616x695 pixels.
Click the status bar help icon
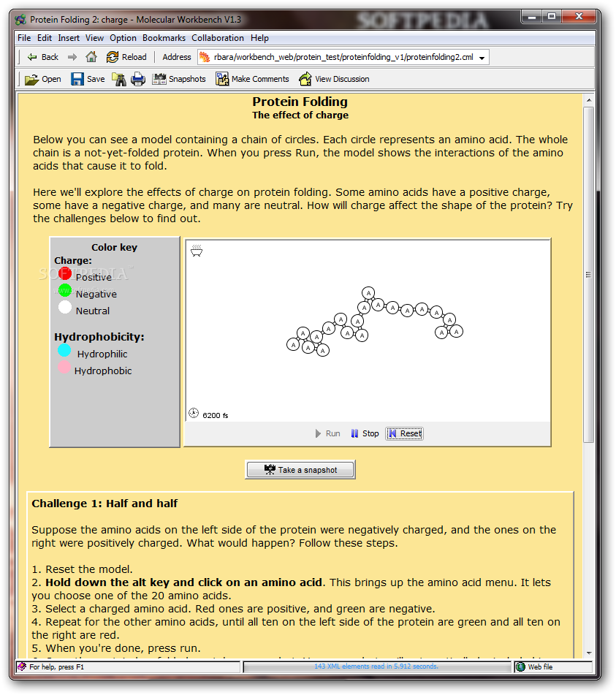[x=22, y=666]
